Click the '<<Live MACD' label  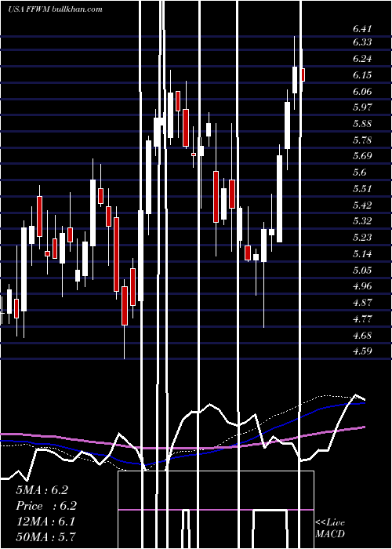(x=330, y=529)
